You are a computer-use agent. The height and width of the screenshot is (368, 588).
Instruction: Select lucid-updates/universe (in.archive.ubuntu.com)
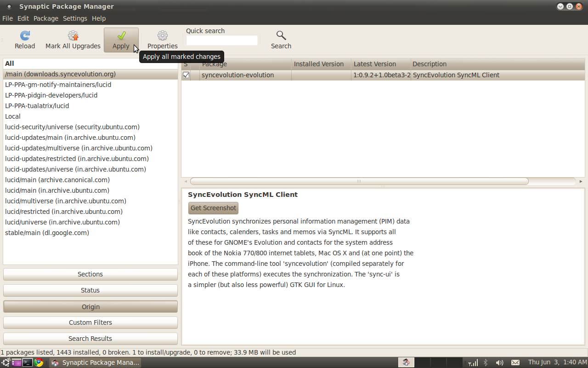(x=90, y=169)
